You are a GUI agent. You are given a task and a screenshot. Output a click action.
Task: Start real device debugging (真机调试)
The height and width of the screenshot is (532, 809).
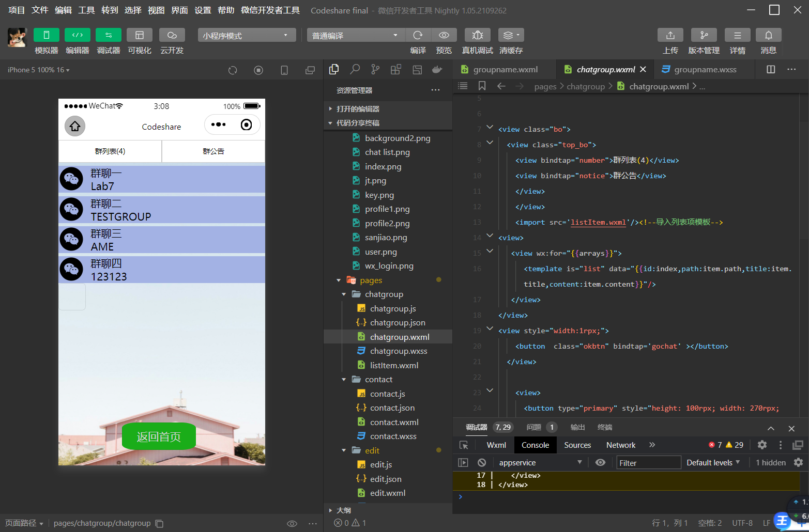point(478,35)
